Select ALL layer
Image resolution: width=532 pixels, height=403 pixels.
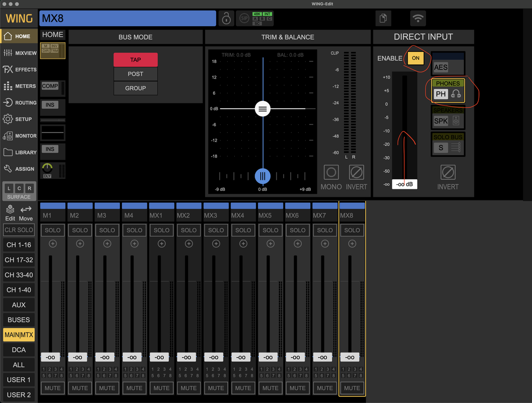[x=19, y=365]
